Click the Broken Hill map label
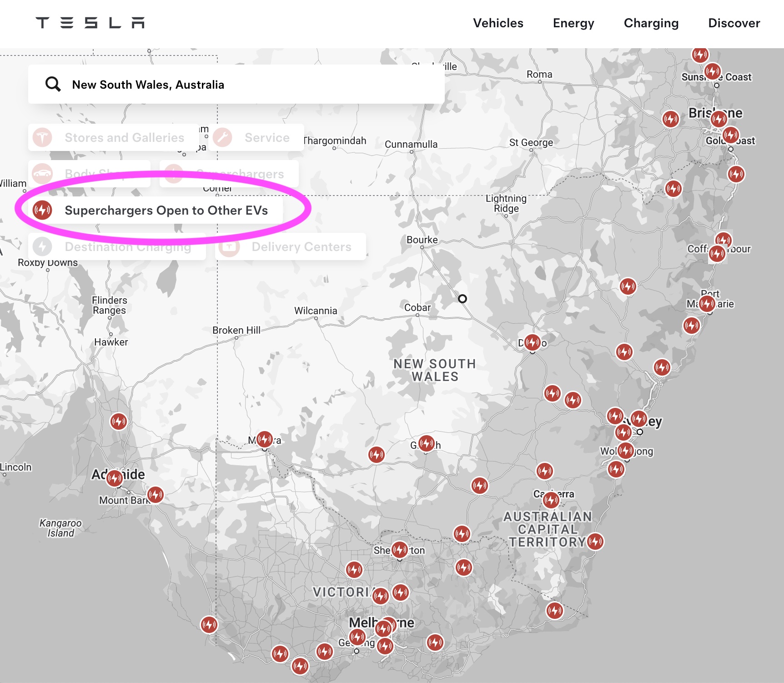784x683 pixels. tap(236, 330)
